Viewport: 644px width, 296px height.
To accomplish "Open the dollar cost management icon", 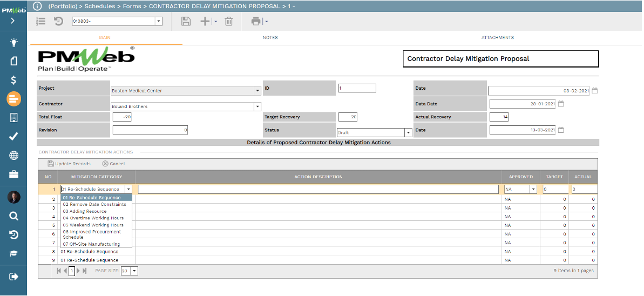I will pos(13,80).
